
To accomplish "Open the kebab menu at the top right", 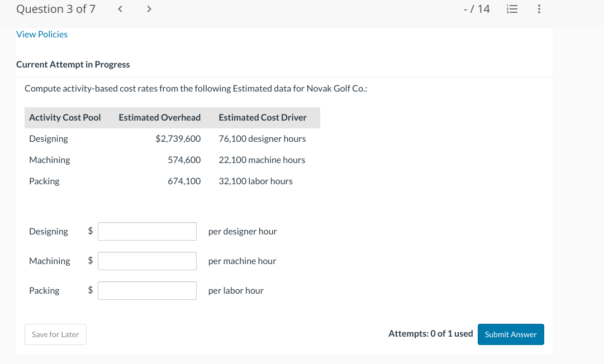I will (539, 9).
